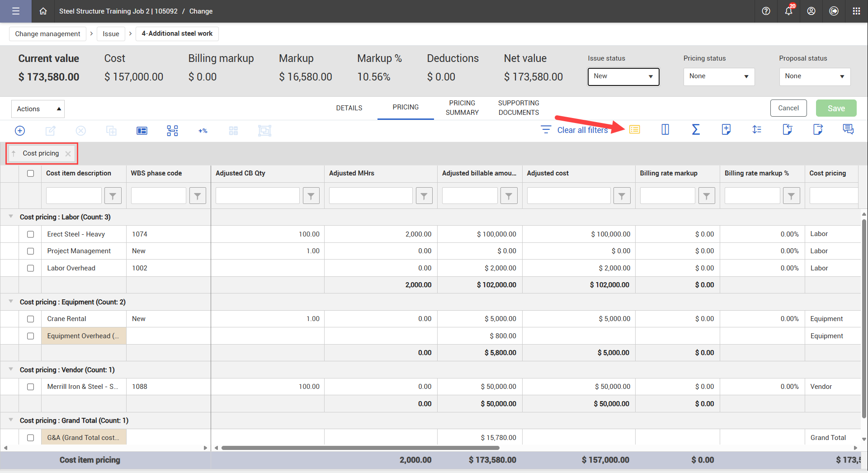Image resolution: width=868 pixels, height=473 pixels.
Task: Open the comments chat icon
Action: [848, 130]
